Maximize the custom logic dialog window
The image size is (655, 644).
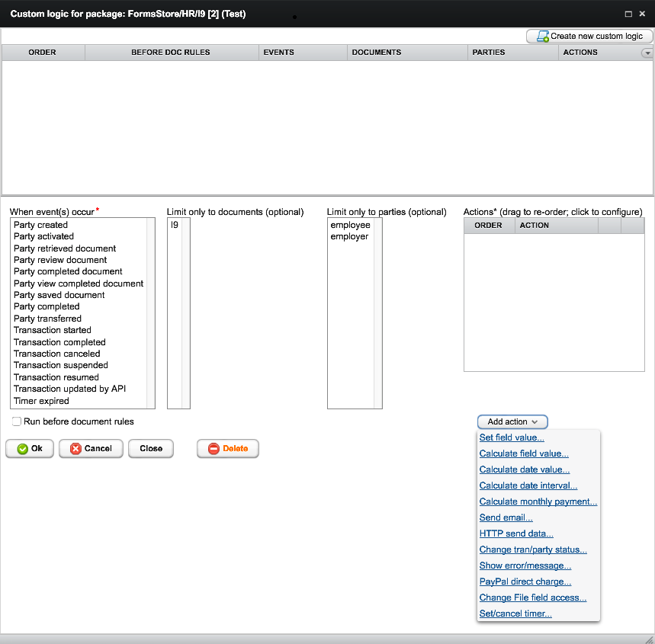coord(628,14)
